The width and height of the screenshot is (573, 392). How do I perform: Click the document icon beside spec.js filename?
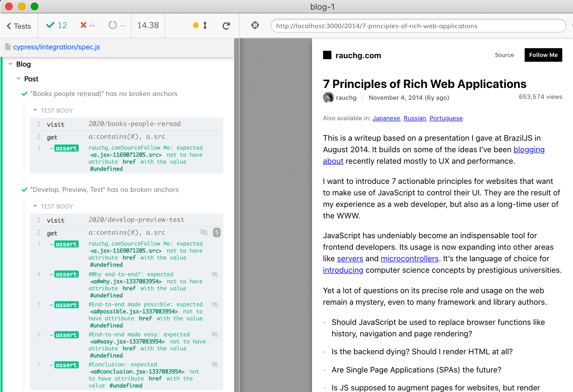click(x=7, y=47)
